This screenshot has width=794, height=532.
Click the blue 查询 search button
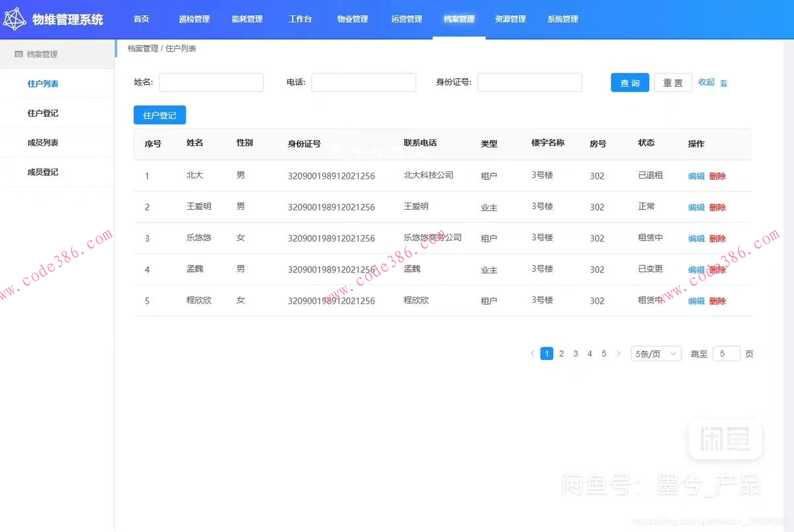[x=629, y=82]
